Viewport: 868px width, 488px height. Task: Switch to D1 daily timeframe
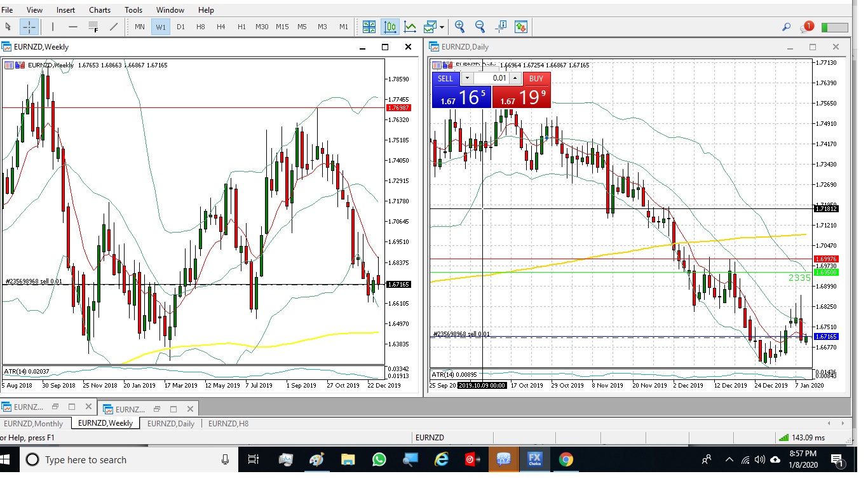(x=181, y=27)
